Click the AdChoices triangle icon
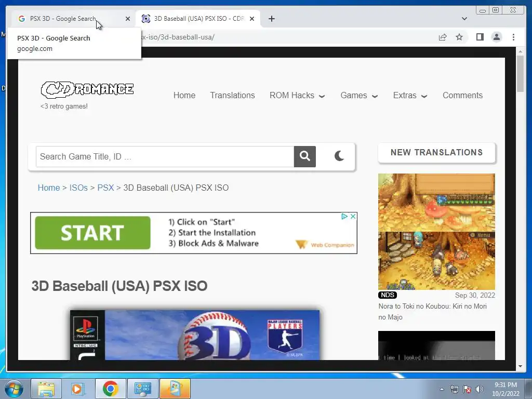This screenshot has width=532, height=399. [x=344, y=216]
